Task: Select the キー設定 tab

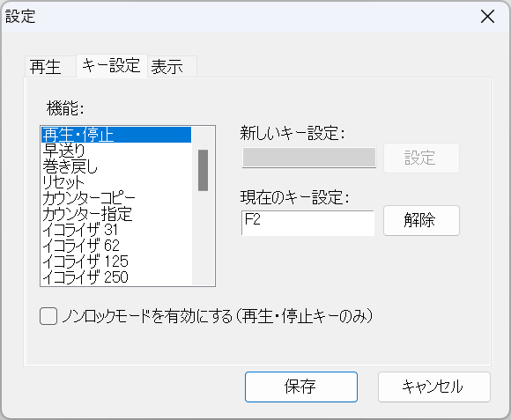Action: tap(112, 66)
